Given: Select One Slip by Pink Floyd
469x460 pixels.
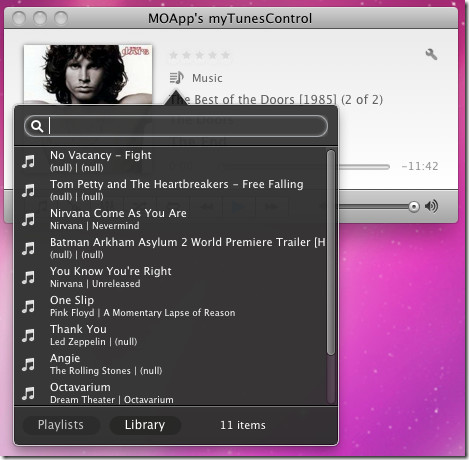Looking at the screenshot, I should click(170, 306).
